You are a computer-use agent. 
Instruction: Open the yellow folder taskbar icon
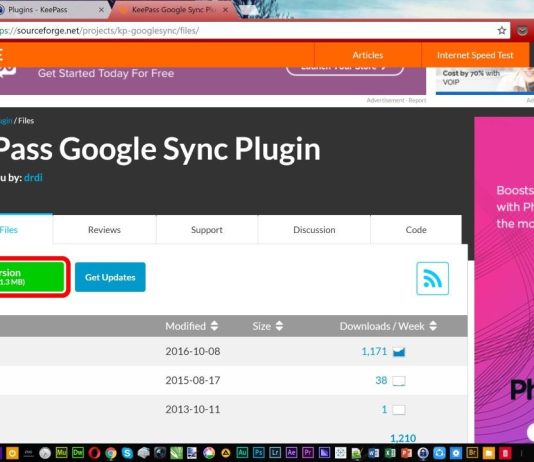click(x=488, y=453)
